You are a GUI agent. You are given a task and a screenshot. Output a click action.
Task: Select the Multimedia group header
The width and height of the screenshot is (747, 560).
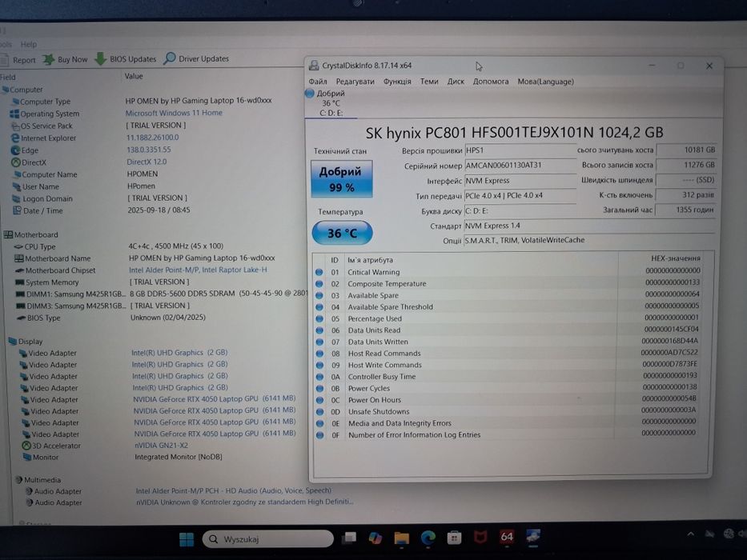(38, 479)
